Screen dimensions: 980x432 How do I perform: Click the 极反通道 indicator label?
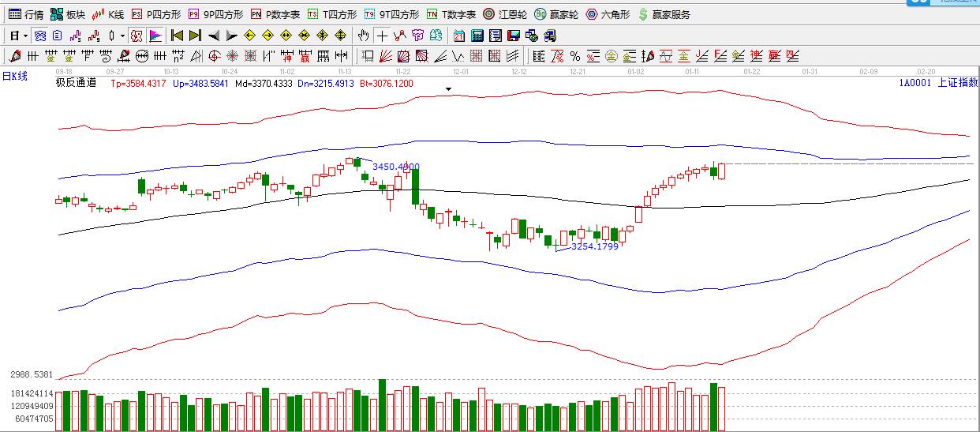tap(76, 83)
